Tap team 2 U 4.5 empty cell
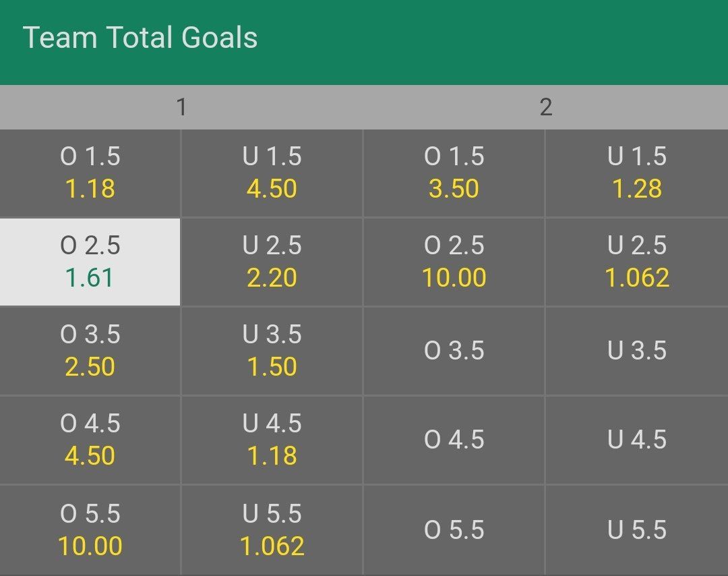 click(637, 440)
